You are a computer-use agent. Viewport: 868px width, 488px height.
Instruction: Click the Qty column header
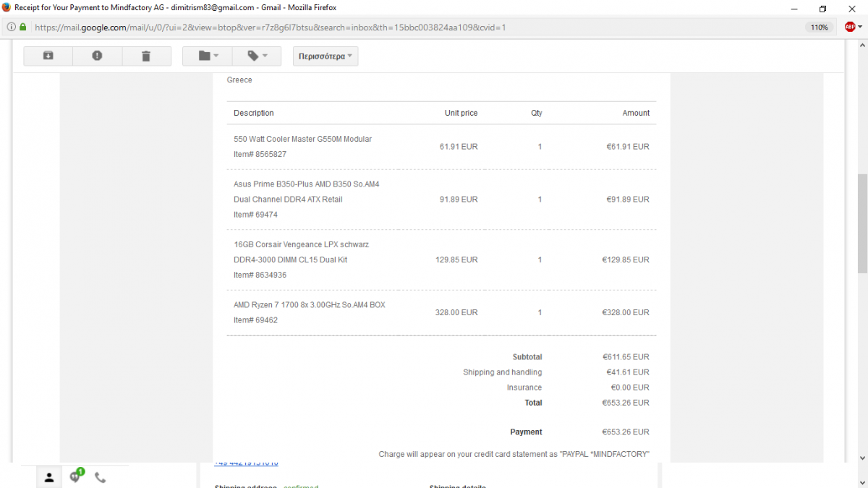coord(536,113)
